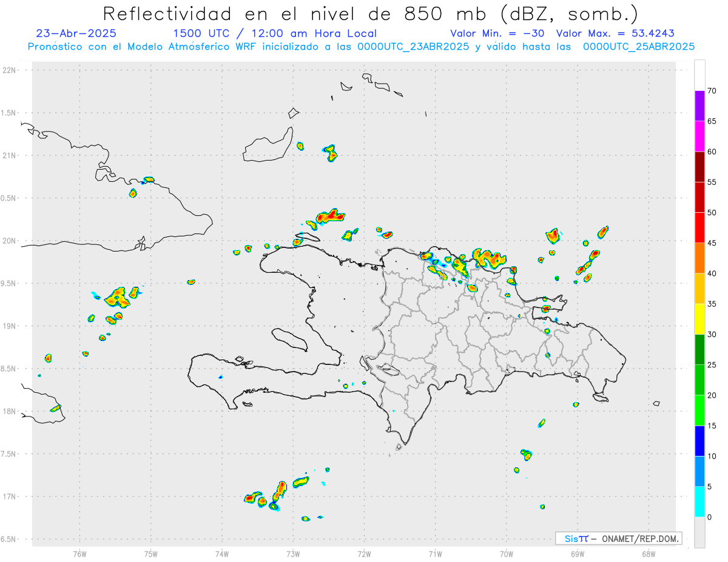
Task: Click the blue 10-15 dBZ color band
Action: click(x=699, y=441)
